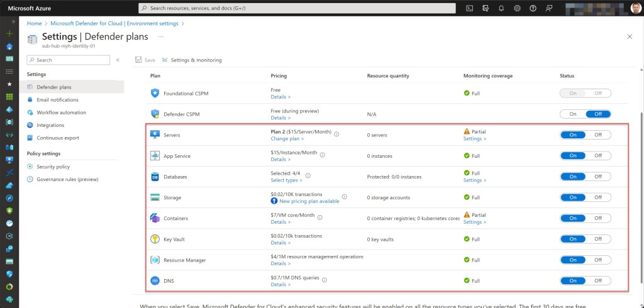Turn off the Servers plan
This screenshot has height=308, width=644.
click(597, 135)
